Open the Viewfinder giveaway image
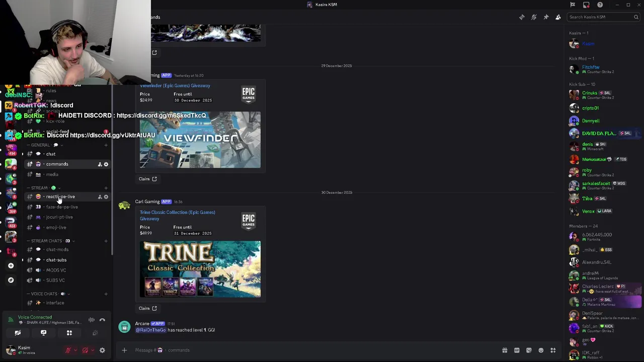Viewport: 644px width, 362px height. click(200, 140)
